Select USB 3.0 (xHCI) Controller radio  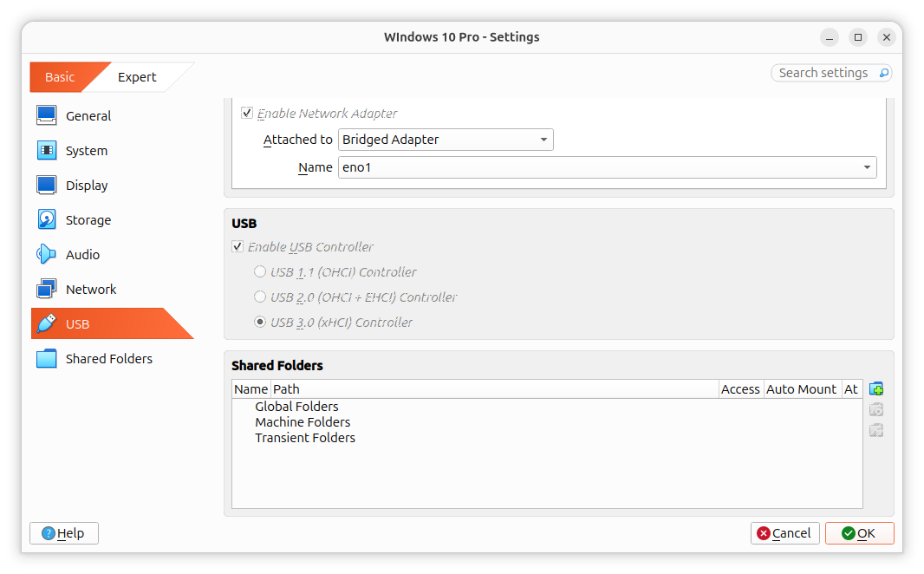(x=260, y=323)
